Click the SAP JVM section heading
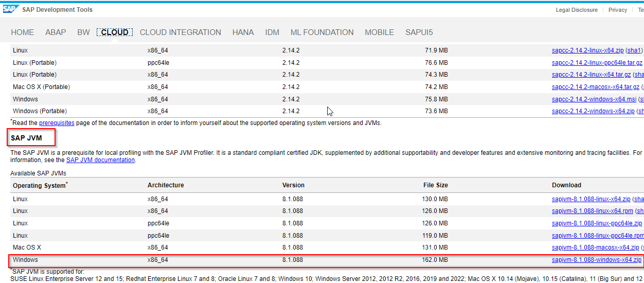Viewport: 644px width, 283px height. coord(26,138)
